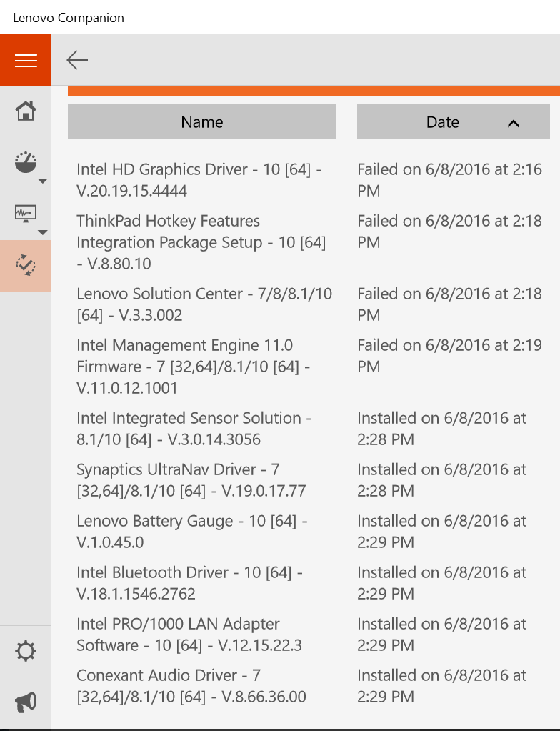Click Lenovo Companion window title
Viewport: 560px width, 731px height.
coord(69,18)
